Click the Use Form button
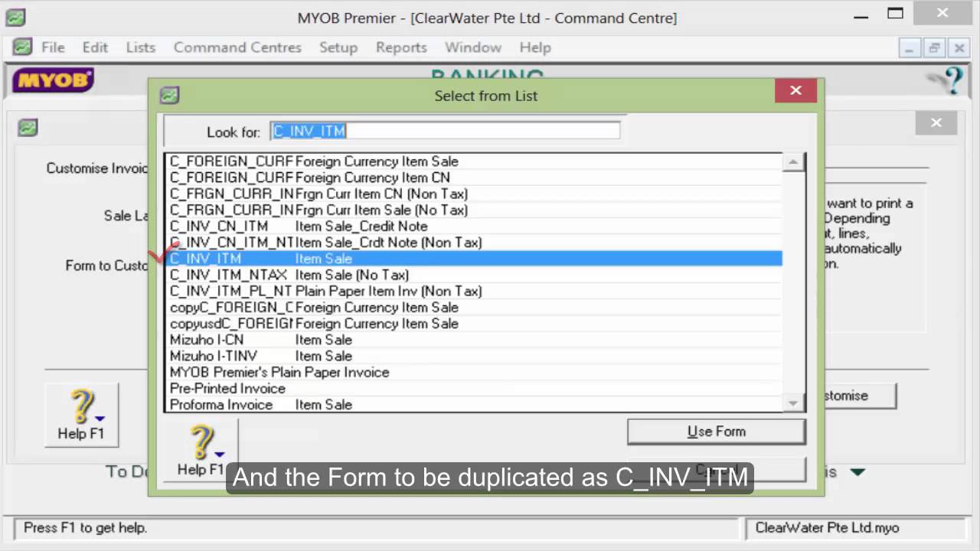This screenshot has height=551, width=980. [x=717, y=432]
